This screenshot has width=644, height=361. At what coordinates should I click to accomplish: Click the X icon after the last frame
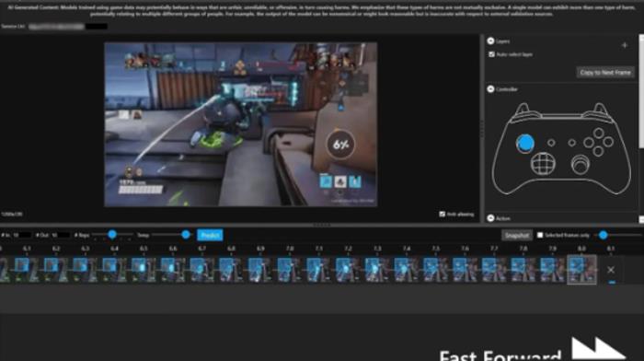[611, 270]
